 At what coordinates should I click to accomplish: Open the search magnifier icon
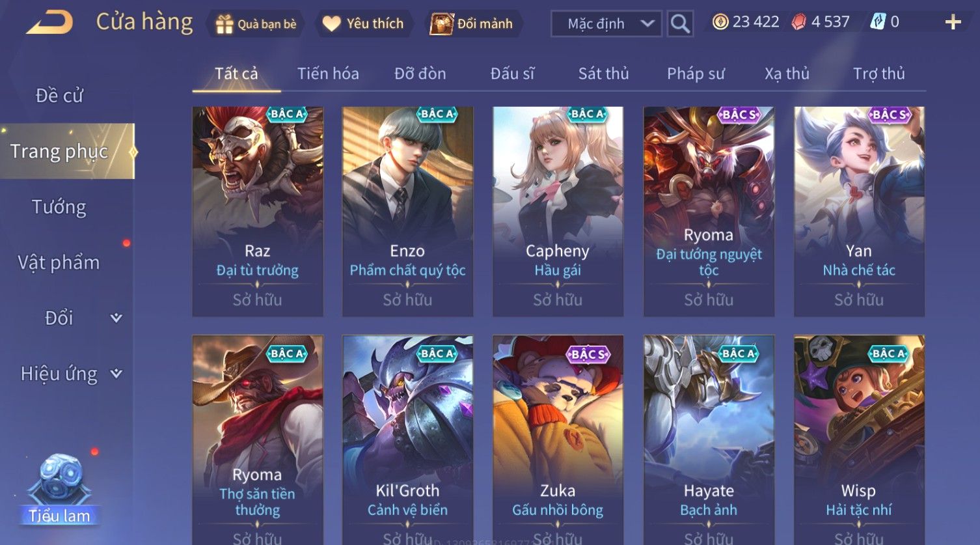[x=680, y=23]
